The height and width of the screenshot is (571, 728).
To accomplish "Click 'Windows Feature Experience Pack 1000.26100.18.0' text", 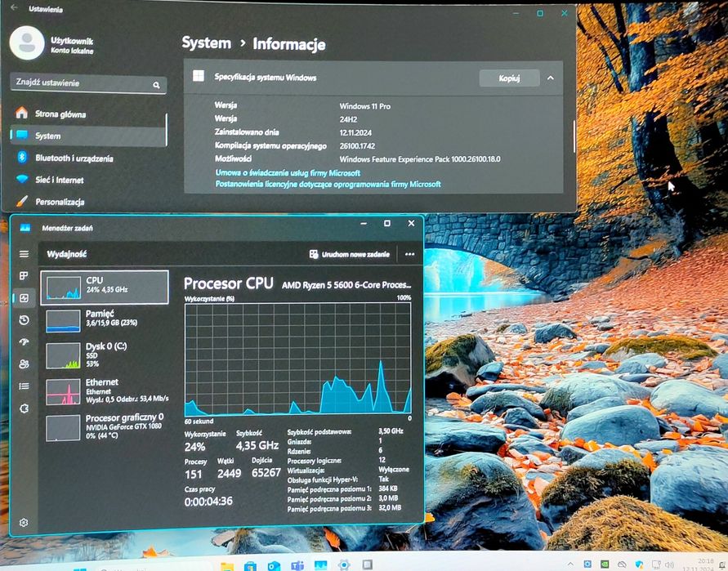I will 420,158.
